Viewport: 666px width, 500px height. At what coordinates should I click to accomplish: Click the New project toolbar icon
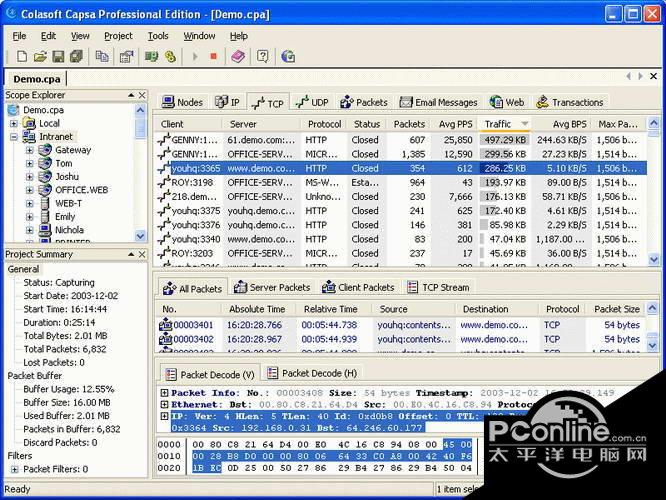[22, 56]
